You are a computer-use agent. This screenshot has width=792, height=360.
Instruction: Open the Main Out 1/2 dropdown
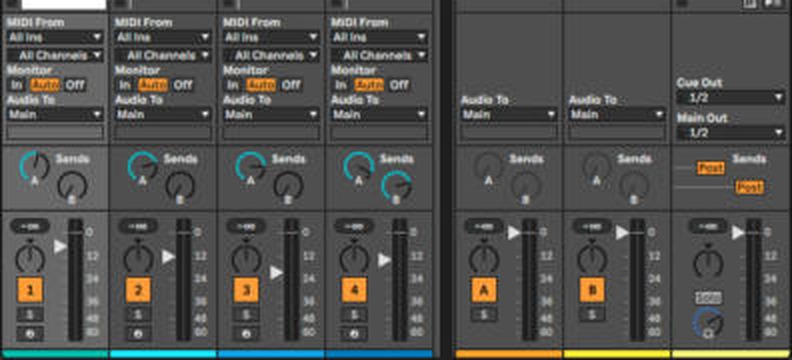coord(730,133)
